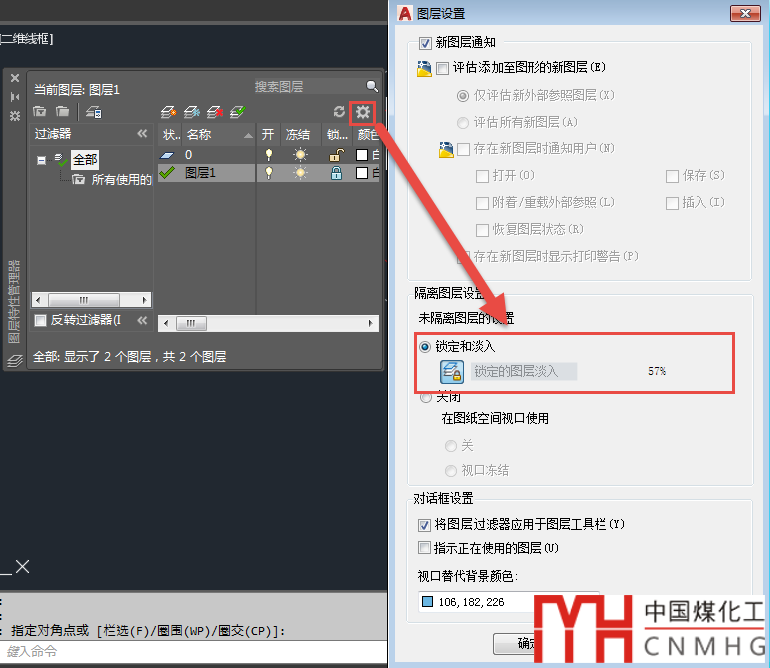Check 附着/重载外部参照 checkbox
Screen dimensions: 770x668
click(x=482, y=203)
